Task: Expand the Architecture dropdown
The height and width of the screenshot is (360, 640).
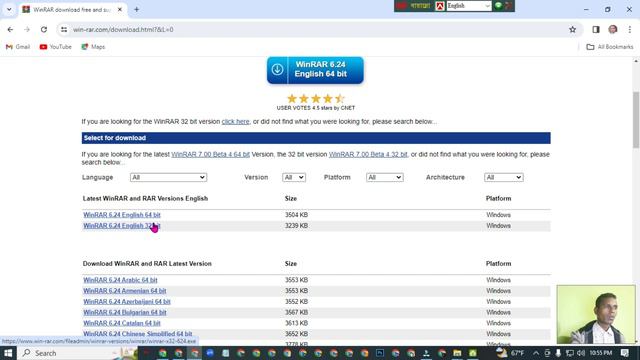Action: point(504,178)
